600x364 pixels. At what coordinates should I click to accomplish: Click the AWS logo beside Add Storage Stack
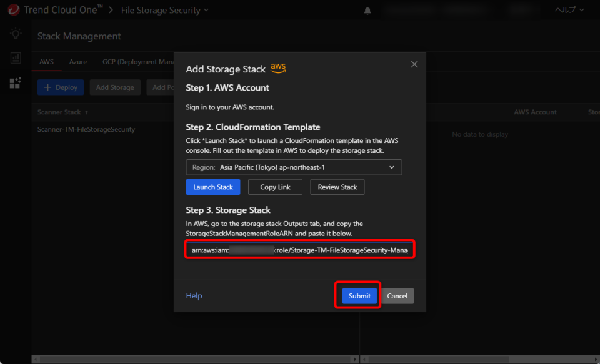tap(277, 67)
